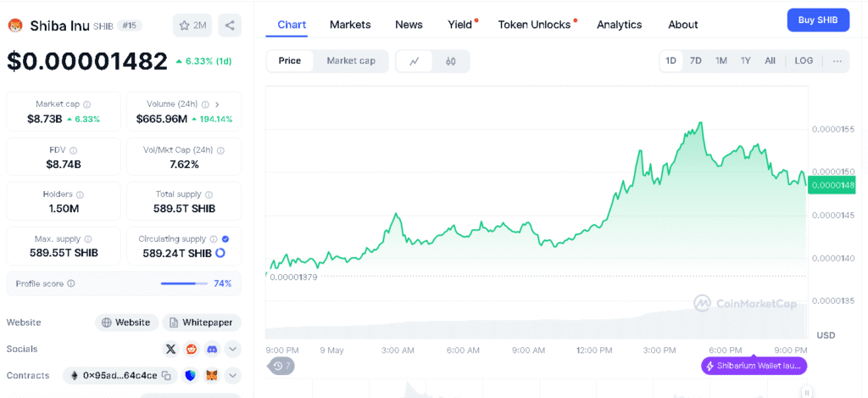Open the Whitepaper link
This screenshot has width=868, height=398.
tap(202, 322)
